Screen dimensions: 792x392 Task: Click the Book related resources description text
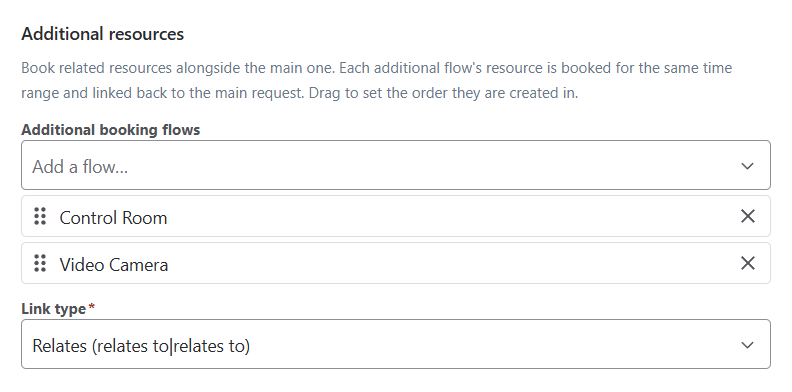click(x=376, y=80)
